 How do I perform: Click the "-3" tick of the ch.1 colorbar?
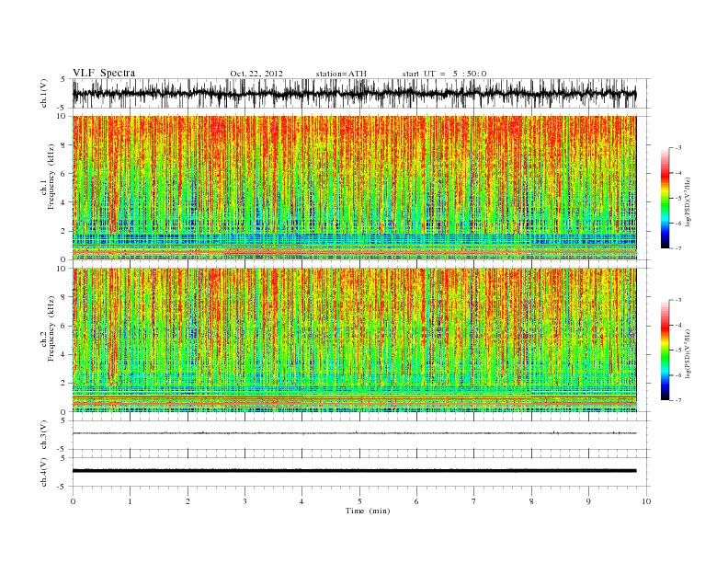point(678,148)
